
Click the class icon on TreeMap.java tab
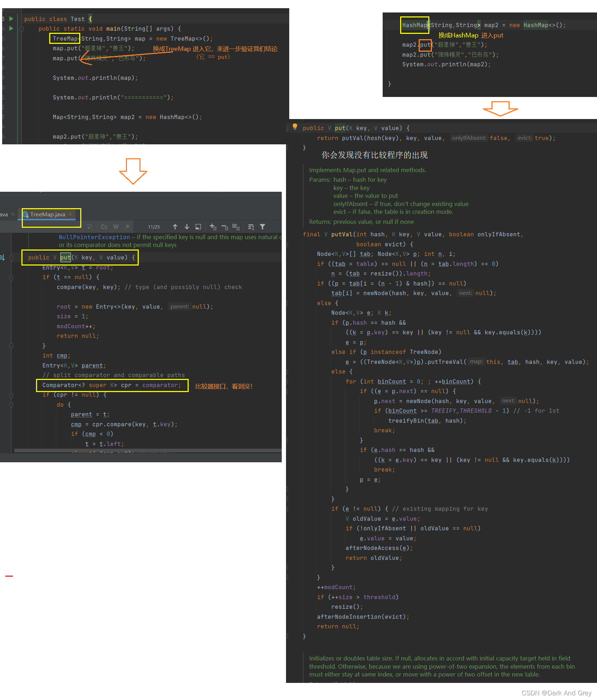[26, 214]
